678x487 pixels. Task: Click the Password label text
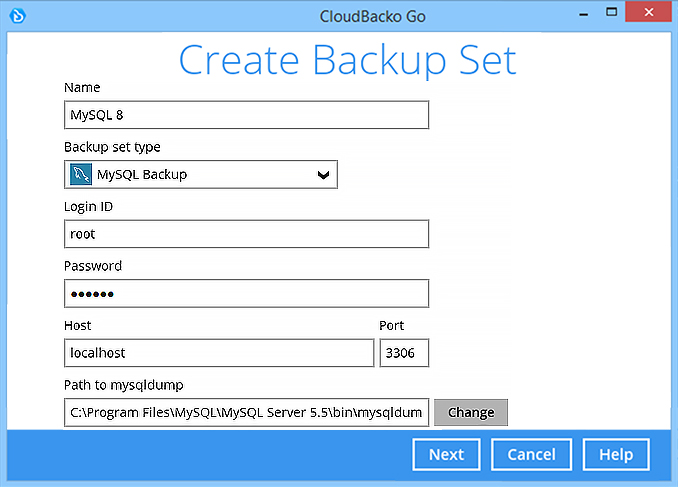(x=93, y=266)
